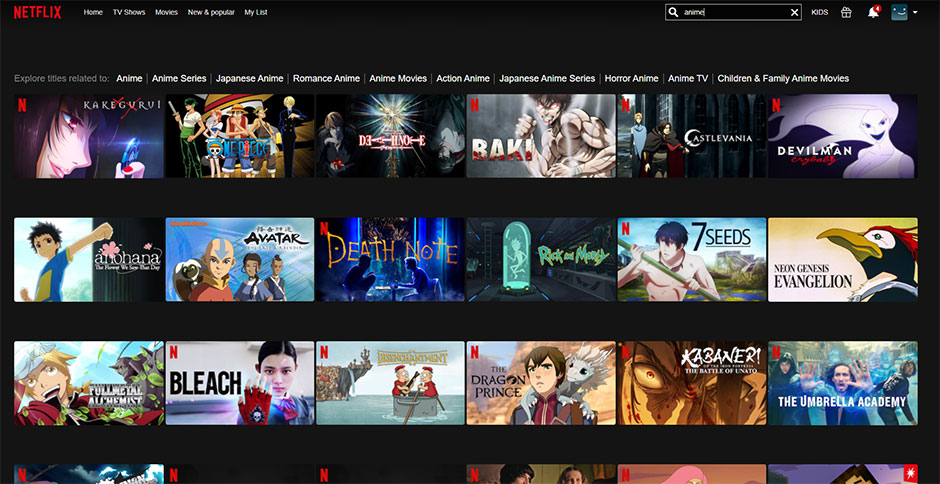Open the TV Shows menu
Screen dimensions: 940x484
pyautogui.click(x=129, y=12)
